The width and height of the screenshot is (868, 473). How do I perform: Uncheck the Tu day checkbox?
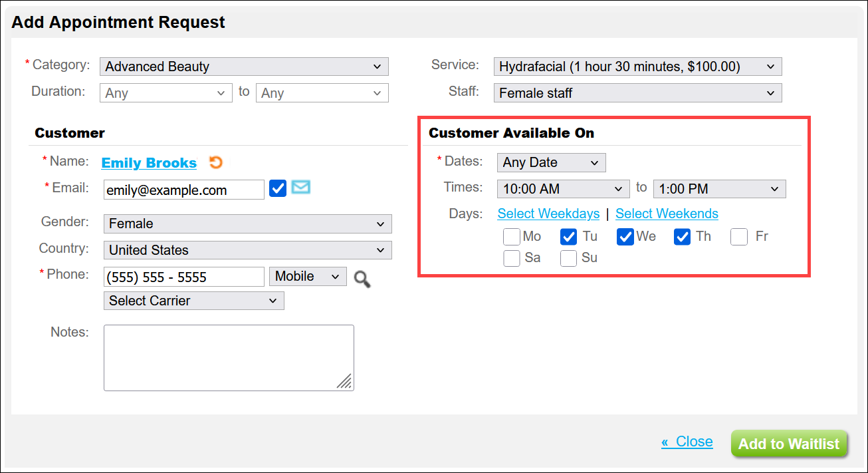pyautogui.click(x=568, y=236)
